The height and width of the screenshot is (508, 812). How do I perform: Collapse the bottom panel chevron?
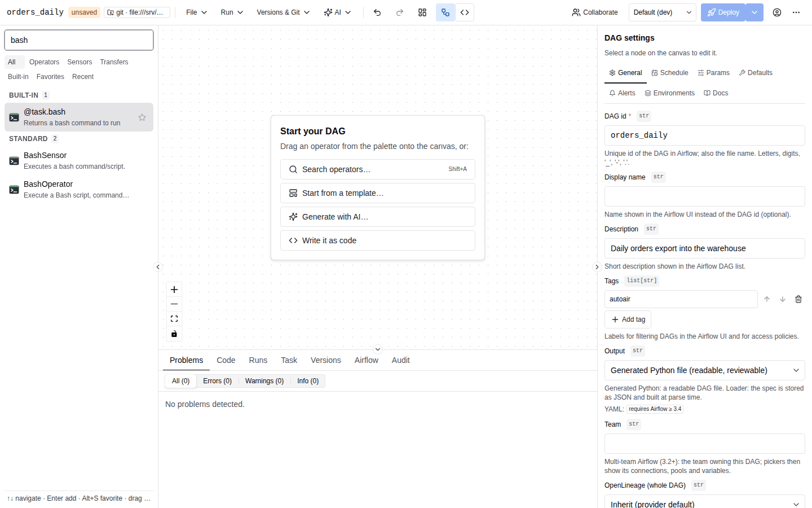[378, 349]
